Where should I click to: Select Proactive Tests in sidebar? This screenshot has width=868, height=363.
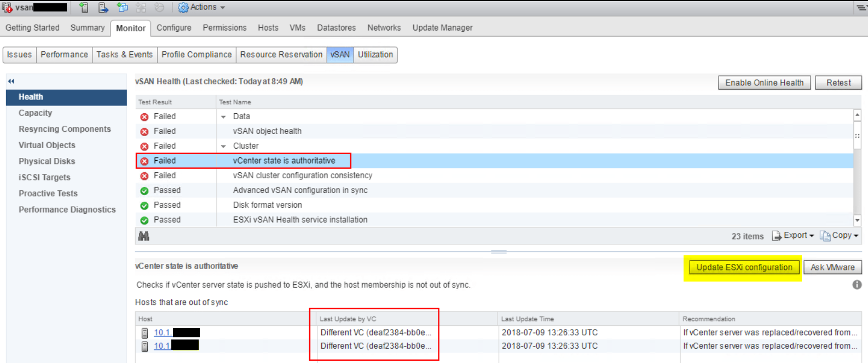48,194
